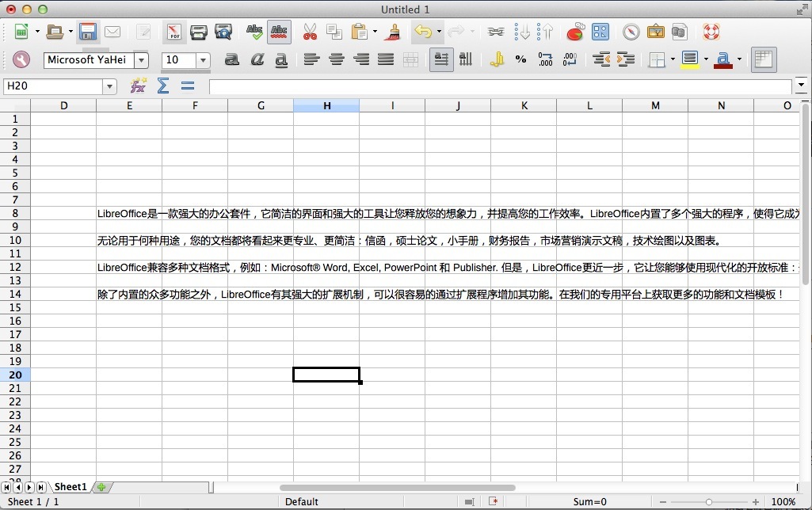Copy selection using Copy icon
812x510 pixels.
click(334, 32)
